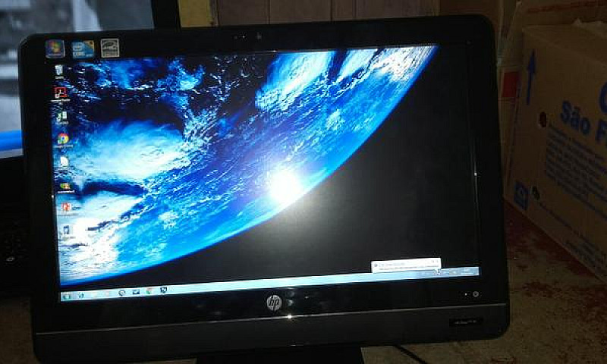Click the Show desktop button
The image size is (607, 364).
(x=478, y=271)
